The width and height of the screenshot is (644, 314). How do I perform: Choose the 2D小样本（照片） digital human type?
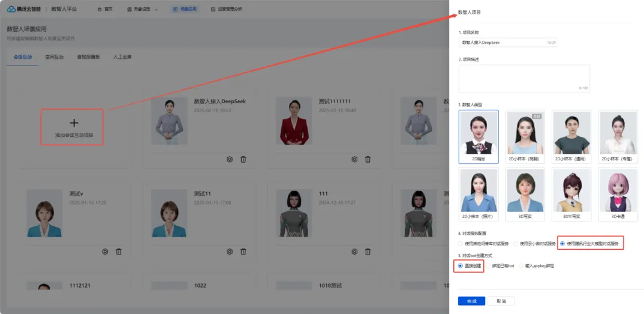point(479,194)
